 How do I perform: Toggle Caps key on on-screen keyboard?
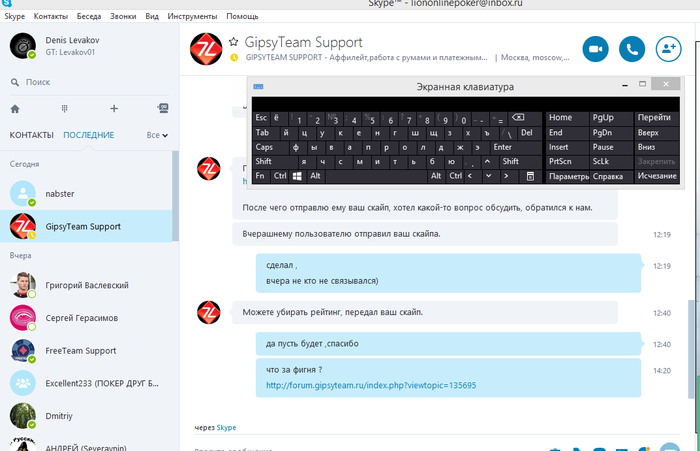(x=271, y=147)
